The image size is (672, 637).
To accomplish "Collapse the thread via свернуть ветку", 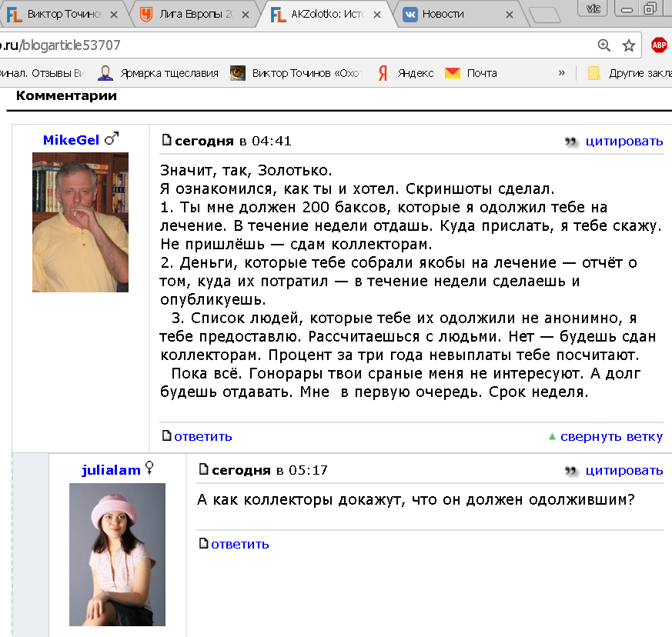I will 610,437.
